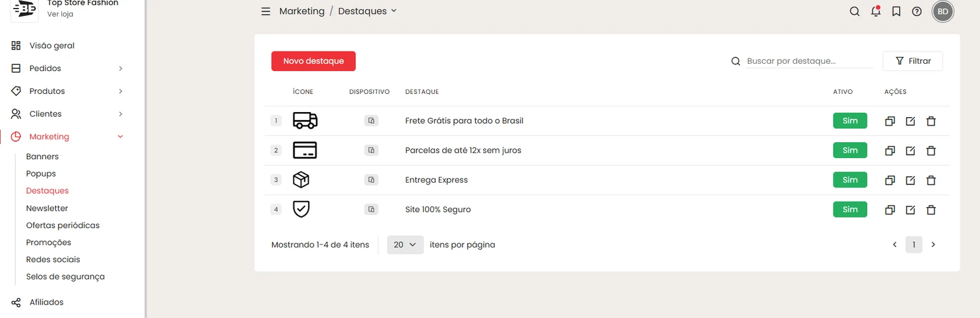This screenshot has height=318, width=980.
Task: Delete the Site 100% Seguro highlight
Action: (931, 210)
